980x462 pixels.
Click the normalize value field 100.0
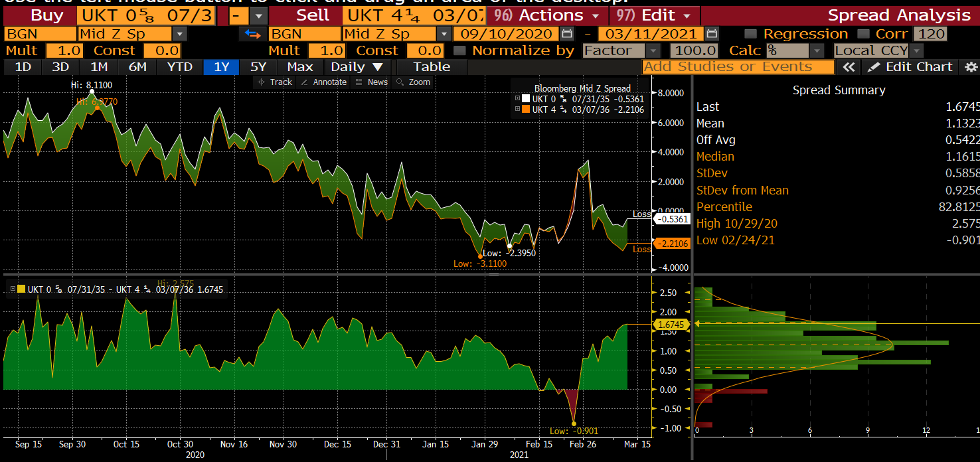(694, 50)
